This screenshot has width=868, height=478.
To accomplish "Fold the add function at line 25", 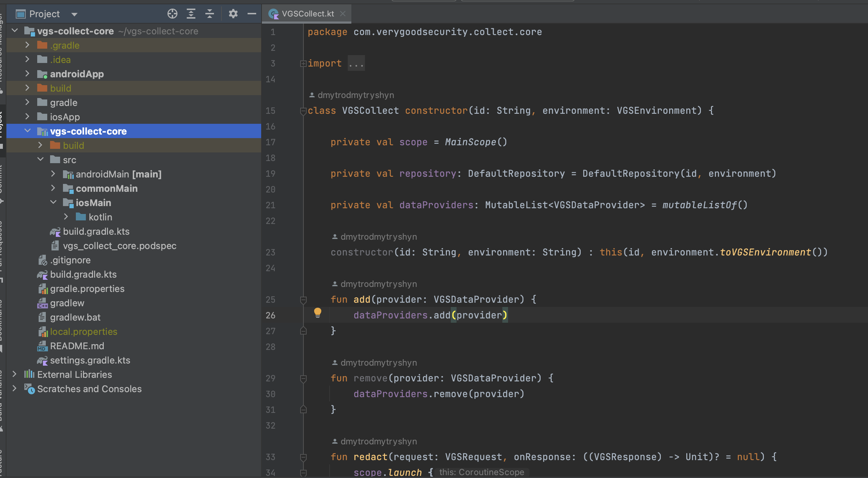I will (x=303, y=299).
